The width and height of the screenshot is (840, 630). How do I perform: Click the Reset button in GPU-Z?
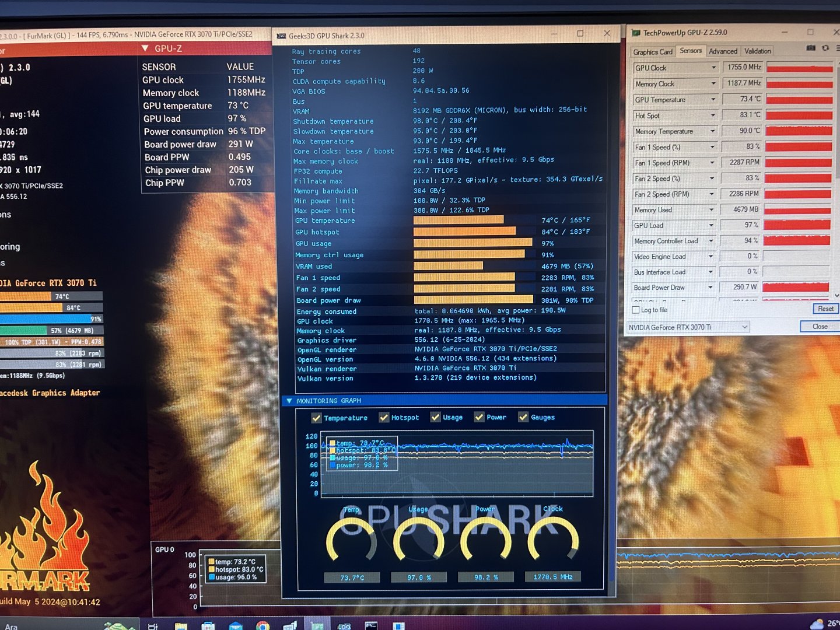(825, 309)
